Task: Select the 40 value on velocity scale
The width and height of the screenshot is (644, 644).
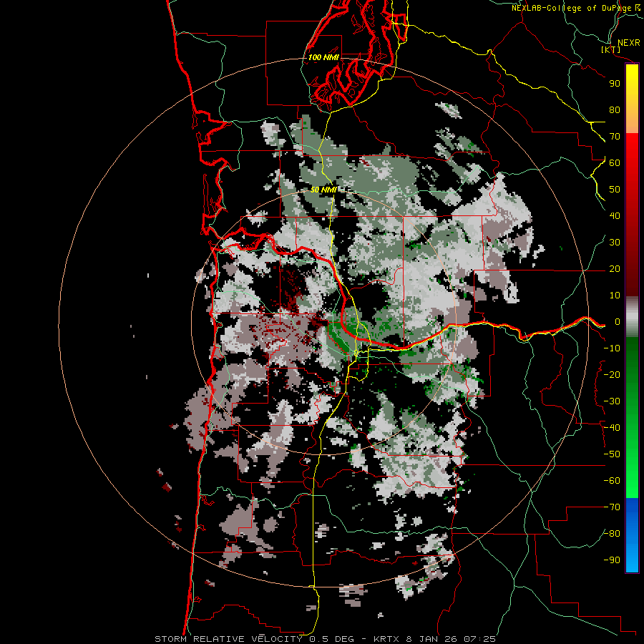Action: click(615, 216)
